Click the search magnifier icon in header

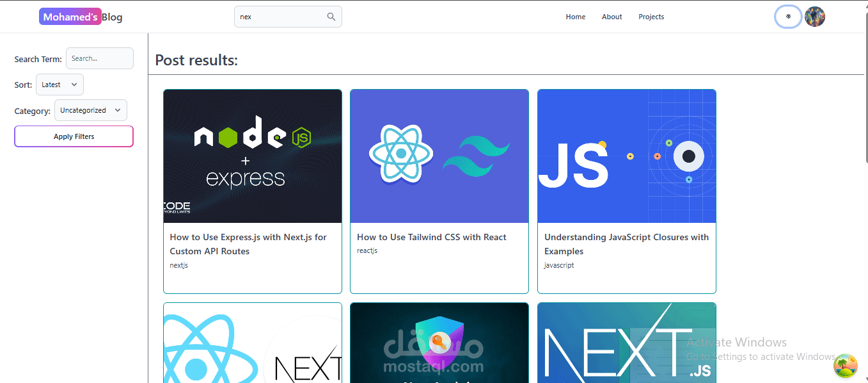(x=331, y=17)
